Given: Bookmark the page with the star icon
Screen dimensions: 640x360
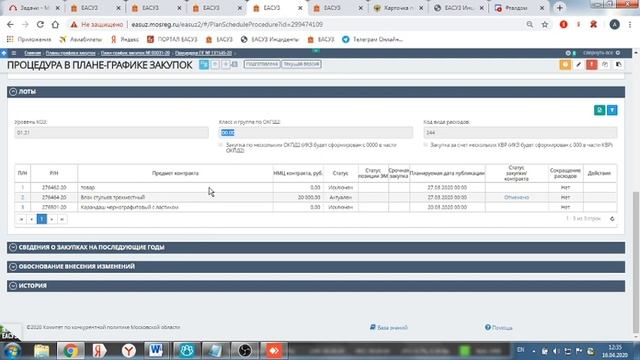Looking at the screenshot, I should tap(544, 24).
